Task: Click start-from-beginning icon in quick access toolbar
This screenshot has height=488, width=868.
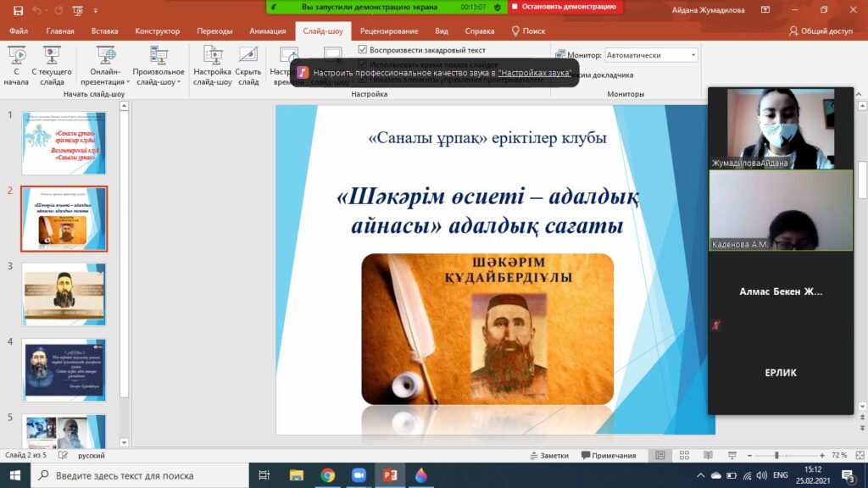Action: pyautogui.click(x=77, y=10)
